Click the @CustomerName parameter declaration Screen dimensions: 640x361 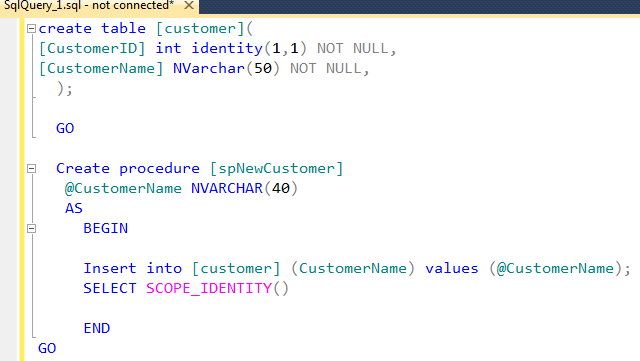pyautogui.click(x=123, y=188)
